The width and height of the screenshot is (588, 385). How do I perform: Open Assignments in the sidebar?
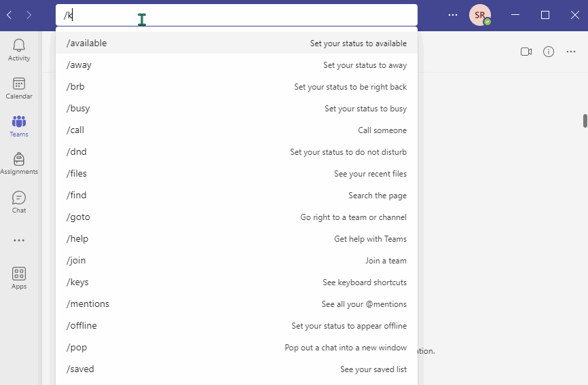click(x=19, y=164)
